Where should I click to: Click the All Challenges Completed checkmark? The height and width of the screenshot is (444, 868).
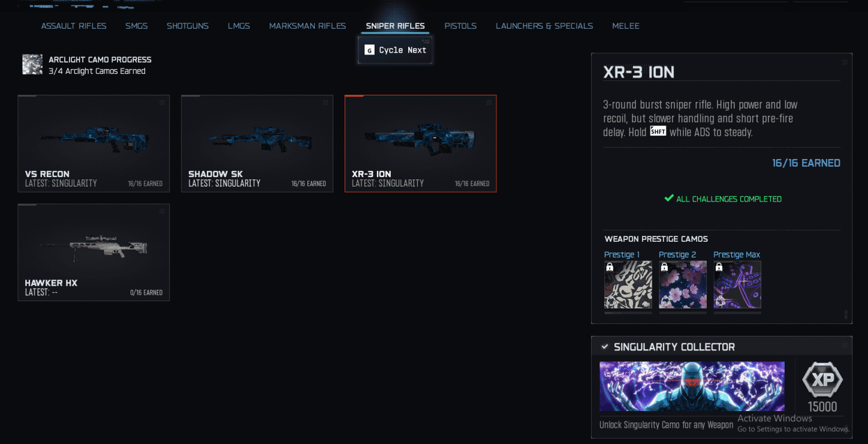point(669,198)
